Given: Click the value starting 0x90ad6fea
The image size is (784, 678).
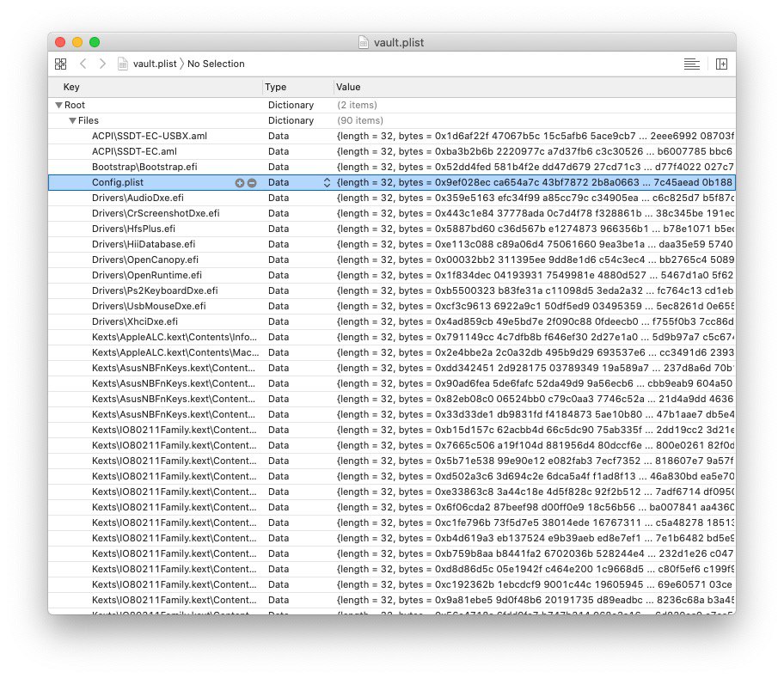Looking at the screenshot, I should click(535, 384).
